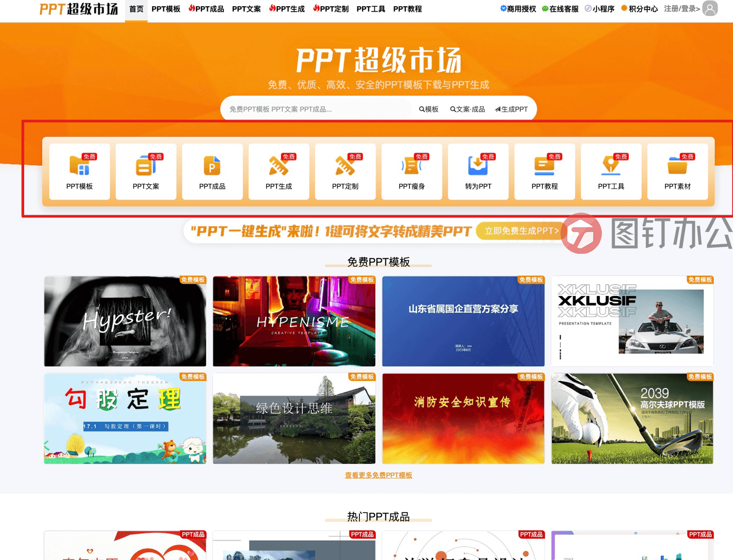Open the 转为PPT category icon card
The image size is (733, 560).
[478, 172]
